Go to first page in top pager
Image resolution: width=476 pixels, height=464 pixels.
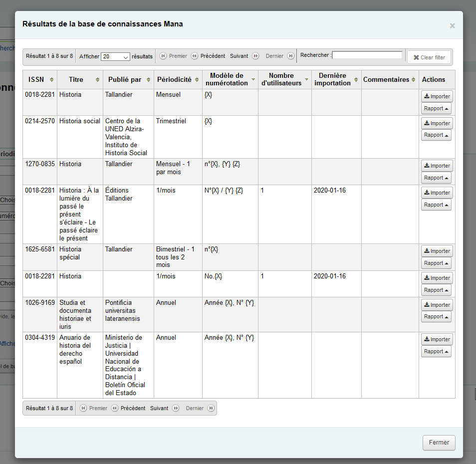coord(174,56)
